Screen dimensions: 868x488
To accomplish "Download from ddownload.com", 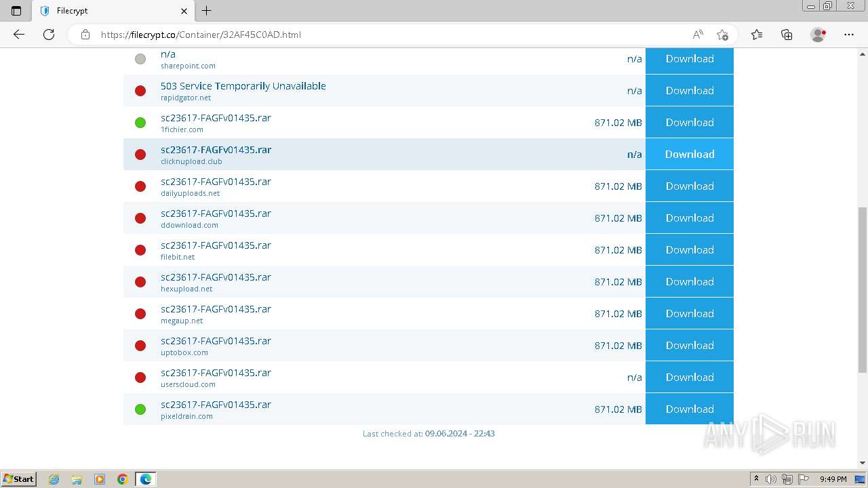I will [690, 218].
